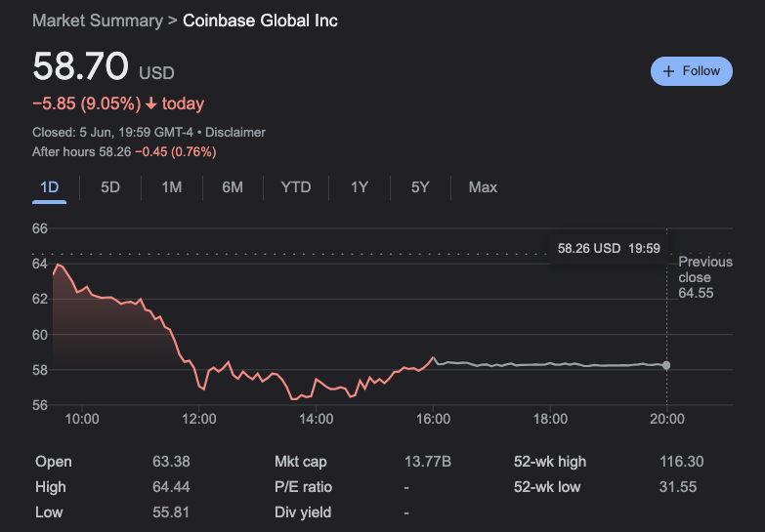765x532 pixels.
Task: Select the 1D range tab
Action: (49, 187)
